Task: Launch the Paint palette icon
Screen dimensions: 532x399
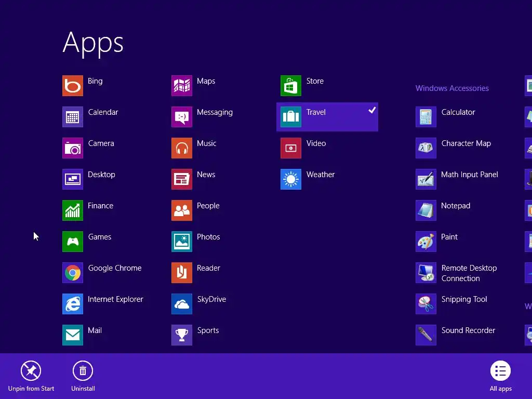Action: click(426, 242)
